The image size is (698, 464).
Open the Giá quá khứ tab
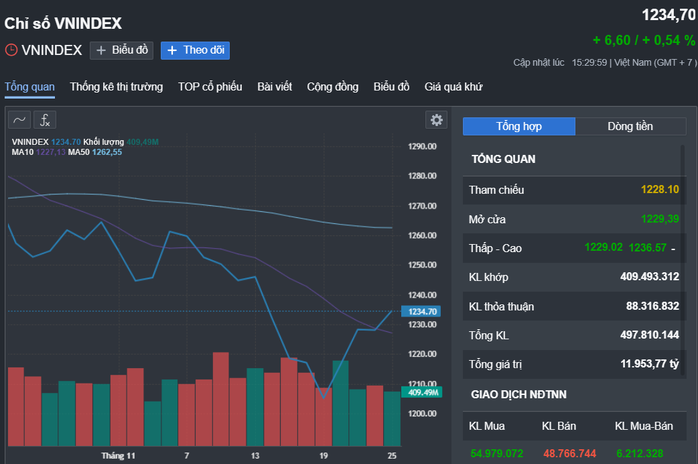pyautogui.click(x=453, y=87)
